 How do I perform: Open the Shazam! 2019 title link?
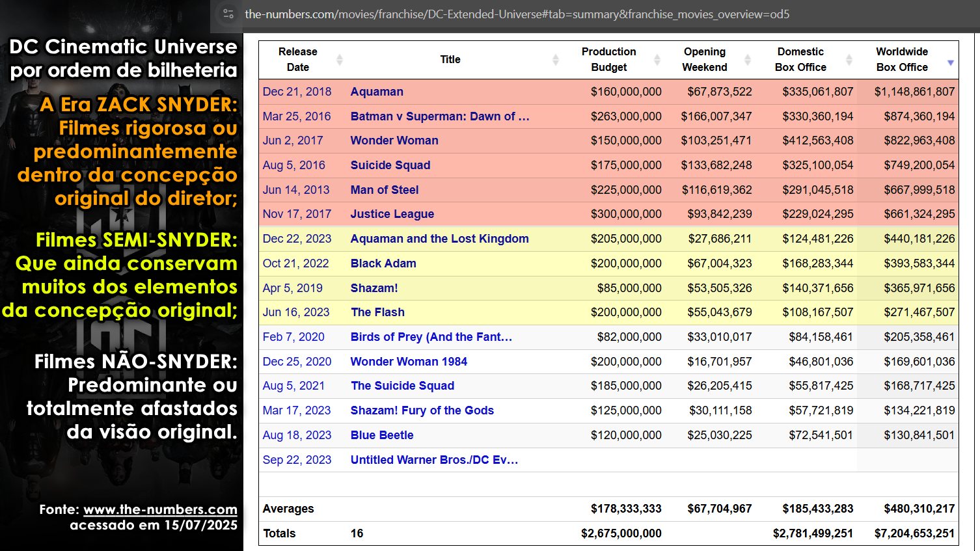(374, 288)
